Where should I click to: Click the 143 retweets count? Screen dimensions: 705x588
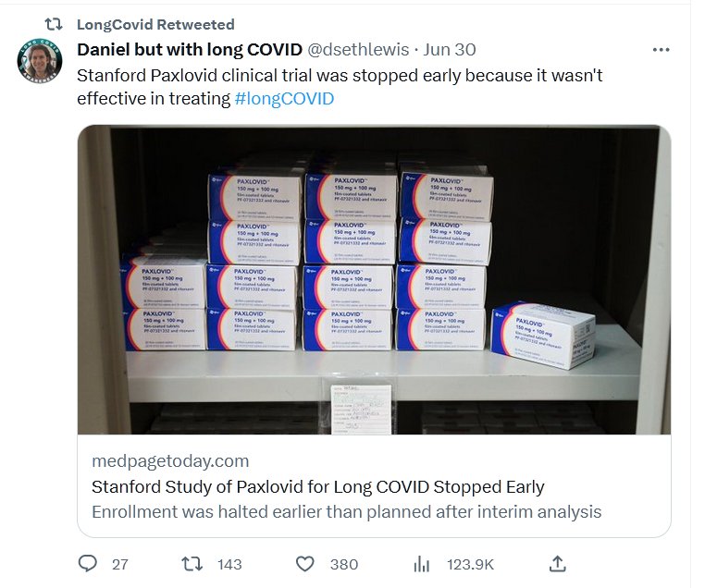click(229, 564)
